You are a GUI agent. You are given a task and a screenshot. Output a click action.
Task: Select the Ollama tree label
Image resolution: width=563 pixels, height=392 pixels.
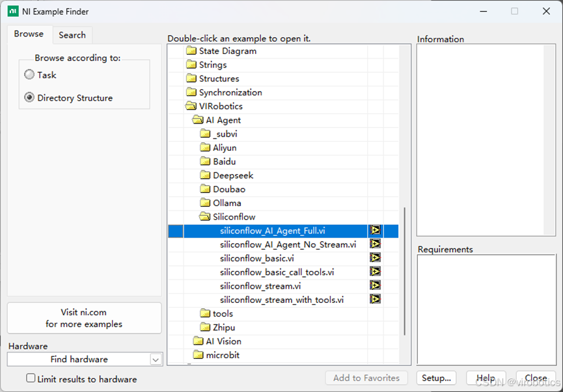click(227, 203)
